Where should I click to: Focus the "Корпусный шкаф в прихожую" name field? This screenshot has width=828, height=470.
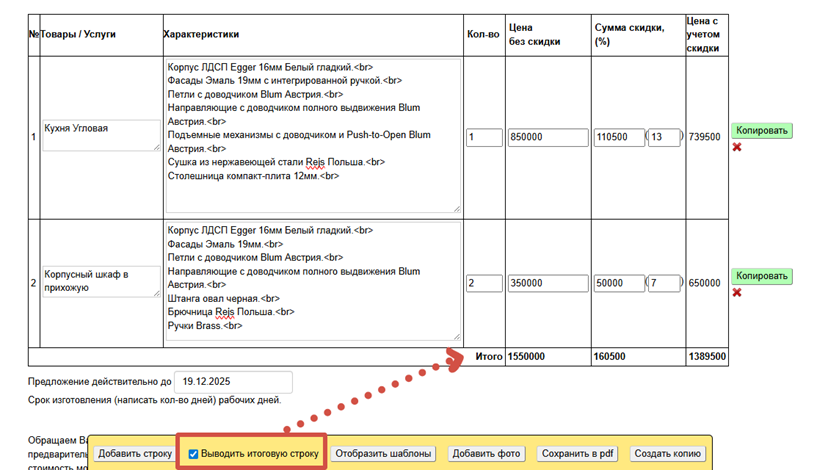pos(102,281)
